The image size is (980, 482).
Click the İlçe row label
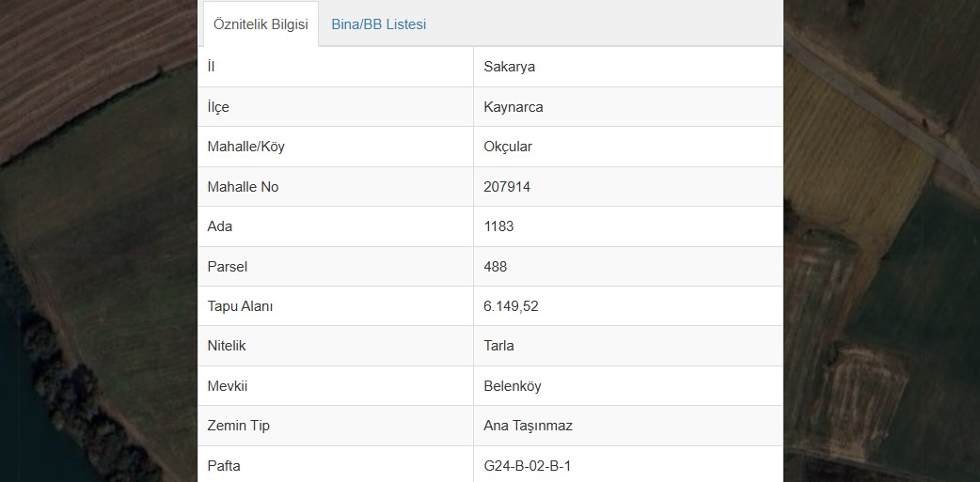coord(218,107)
